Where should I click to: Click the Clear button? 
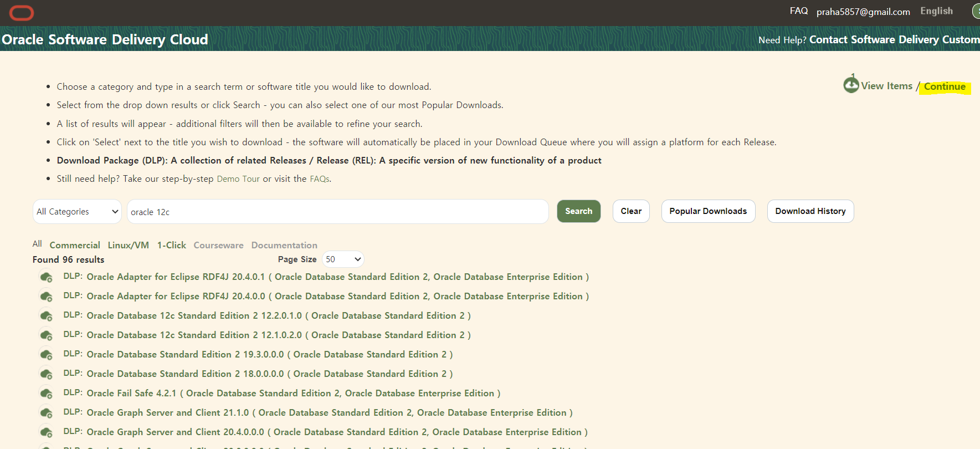point(631,211)
